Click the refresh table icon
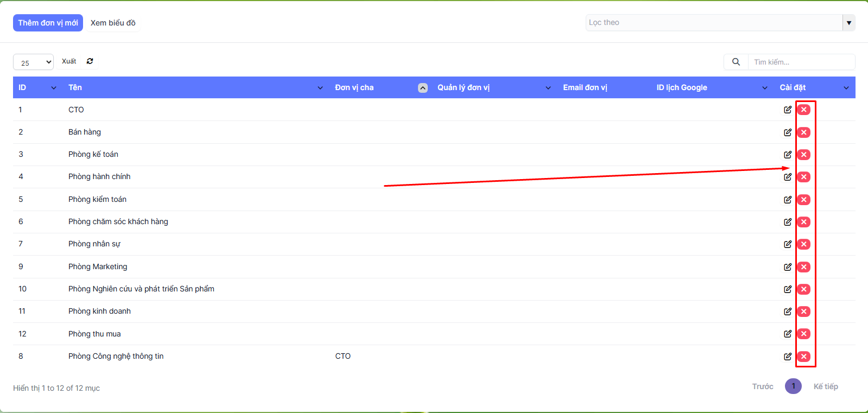The width and height of the screenshot is (868, 413). tap(90, 61)
